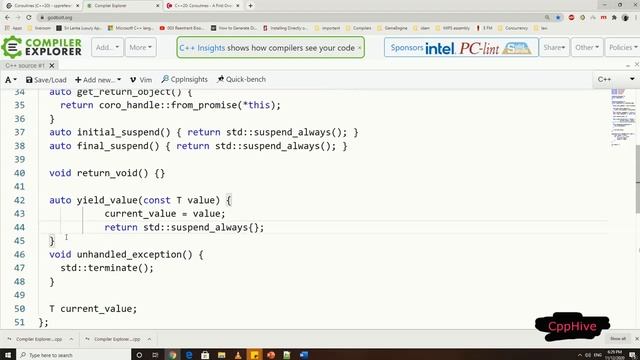
Task: Open the Other dropdown
Action: click(587, 47)
